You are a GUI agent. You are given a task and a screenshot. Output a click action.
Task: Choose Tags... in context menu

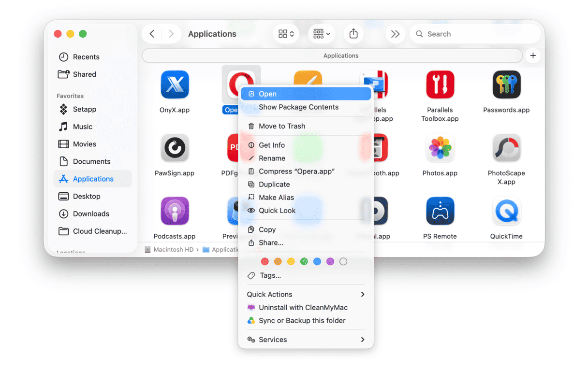pos(306,275)
